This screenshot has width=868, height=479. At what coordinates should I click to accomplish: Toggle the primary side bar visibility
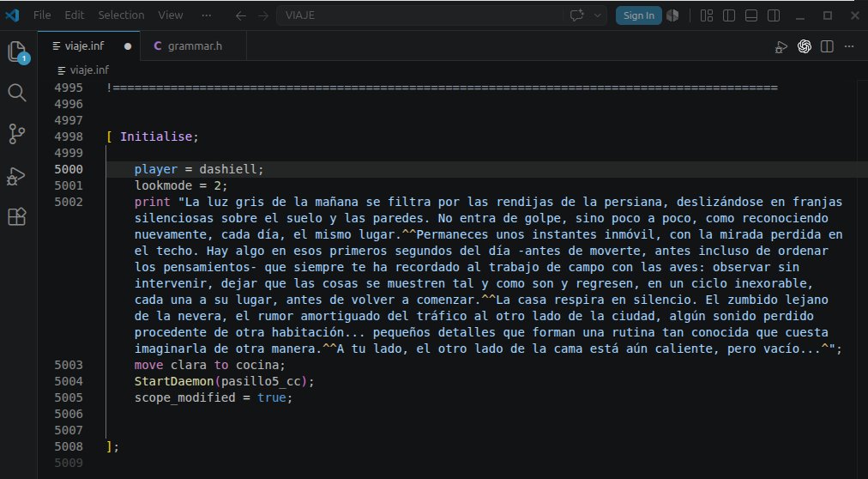(x=729, y=15)
